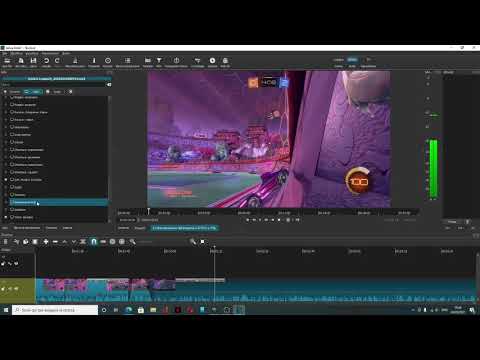480x360 pixels.
Task: Redo the action with the toolbar arrow
Action: pyautogui.click(x=57, y=62)
